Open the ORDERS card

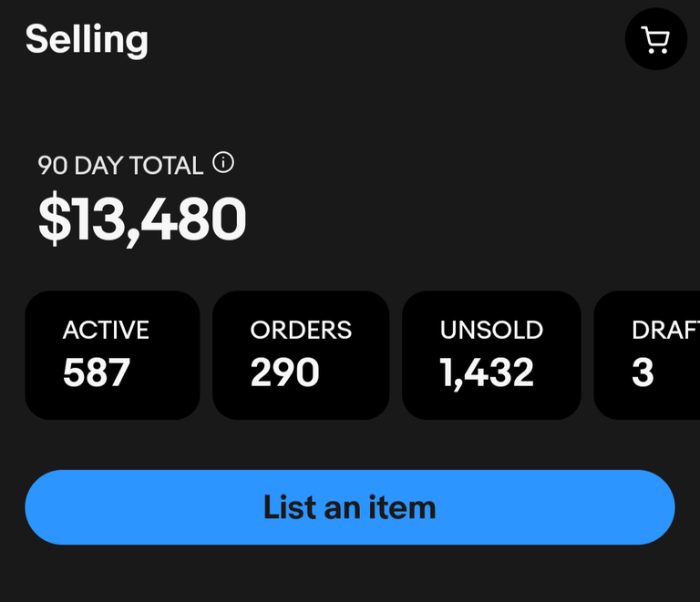[x=301, y=355]
